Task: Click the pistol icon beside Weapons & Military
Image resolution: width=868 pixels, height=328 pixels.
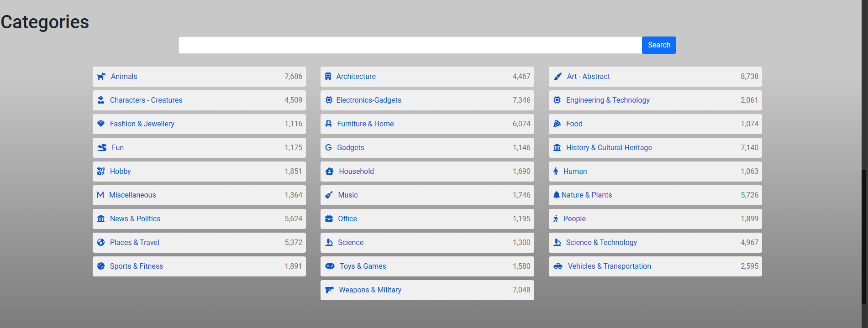Action: [x=329, y=290]
